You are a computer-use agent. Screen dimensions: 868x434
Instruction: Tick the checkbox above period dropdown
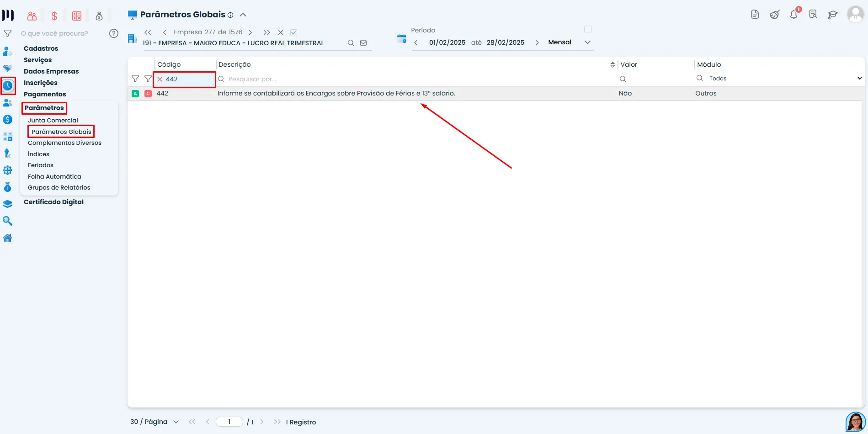588,29
